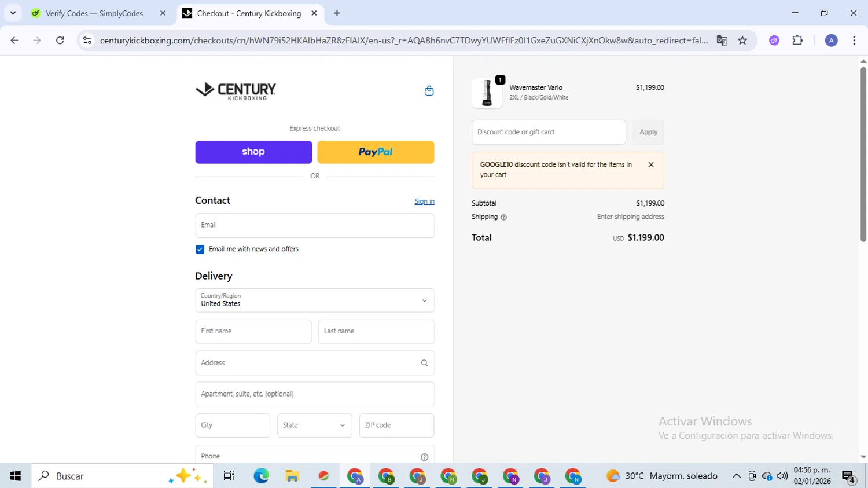Open a new browser tab
This screenshot has height=488, width=868.
pos(337,13)
